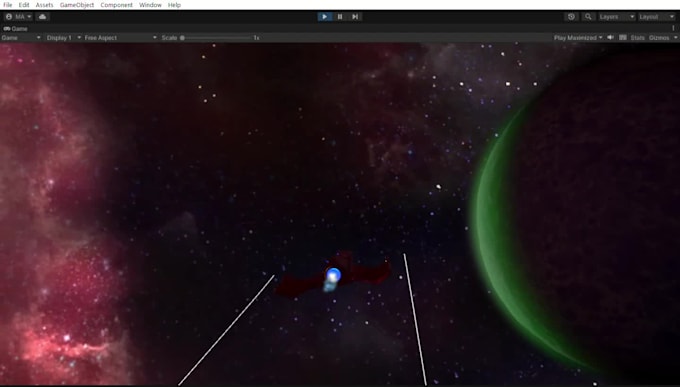Open the Gizmos dropdown arrow
The height and width of the screenshot is (387, 680).
(675, 38)
